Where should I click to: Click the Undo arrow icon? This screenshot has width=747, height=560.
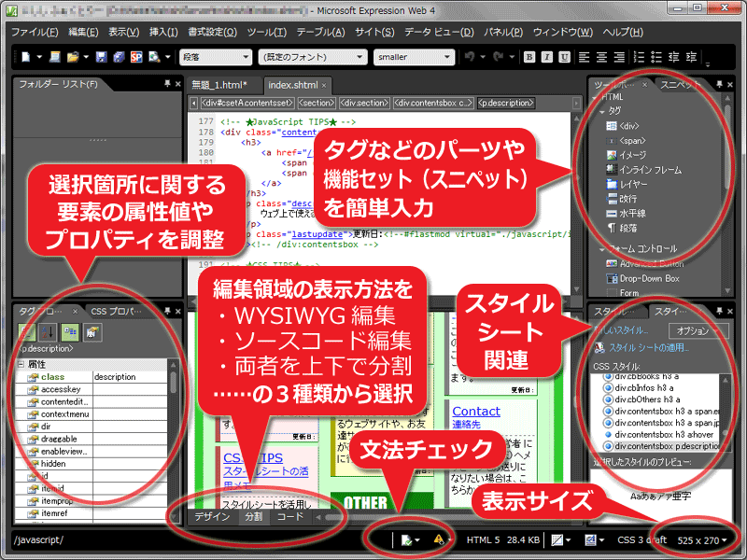[x=470, y=57]
